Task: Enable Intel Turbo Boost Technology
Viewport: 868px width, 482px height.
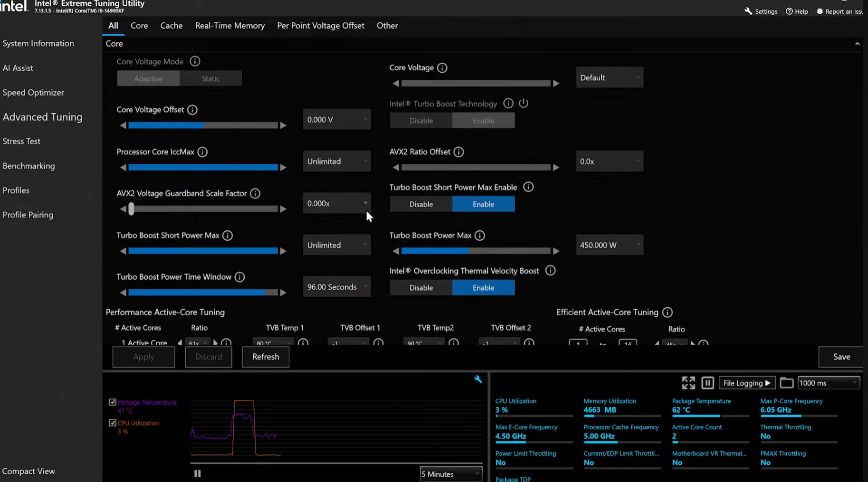Action: 483,121
